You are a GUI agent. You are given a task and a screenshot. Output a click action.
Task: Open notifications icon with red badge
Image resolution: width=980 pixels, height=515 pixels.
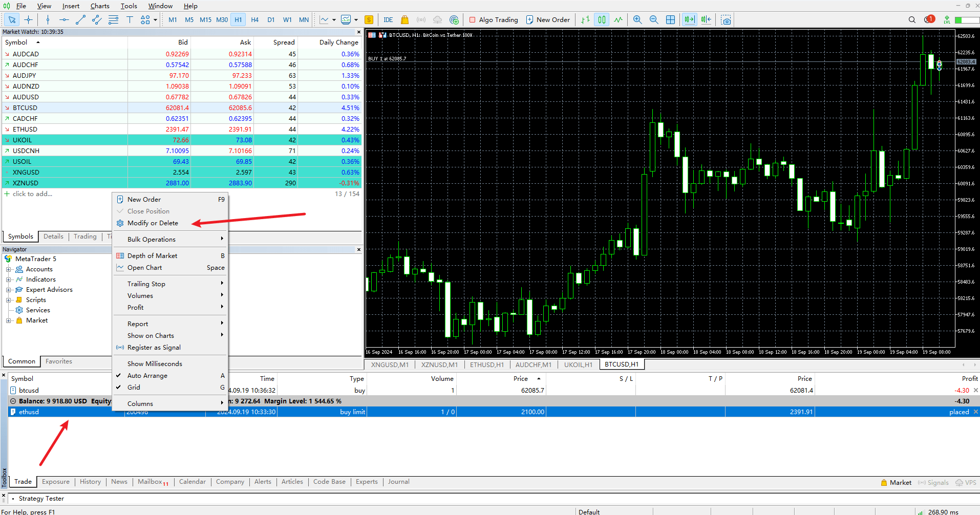click(x=929, y=19)
